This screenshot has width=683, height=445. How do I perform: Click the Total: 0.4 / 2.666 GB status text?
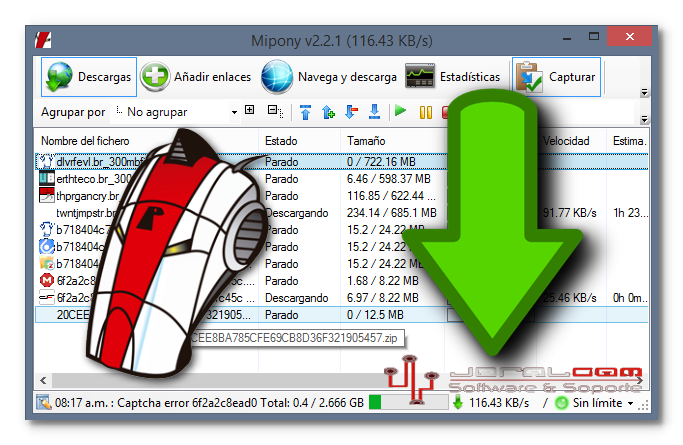(312, 403)
